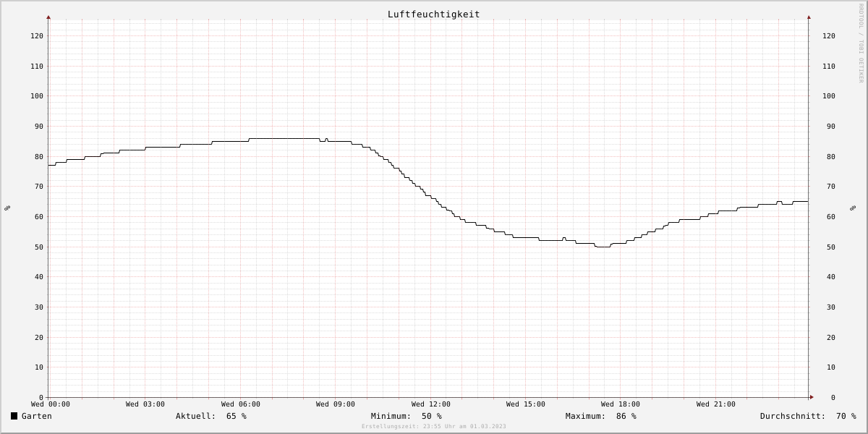Screen dimensions: 868x434
Task: Click the red arrow atop right y-axis
Action: click(x=809, y=17)
